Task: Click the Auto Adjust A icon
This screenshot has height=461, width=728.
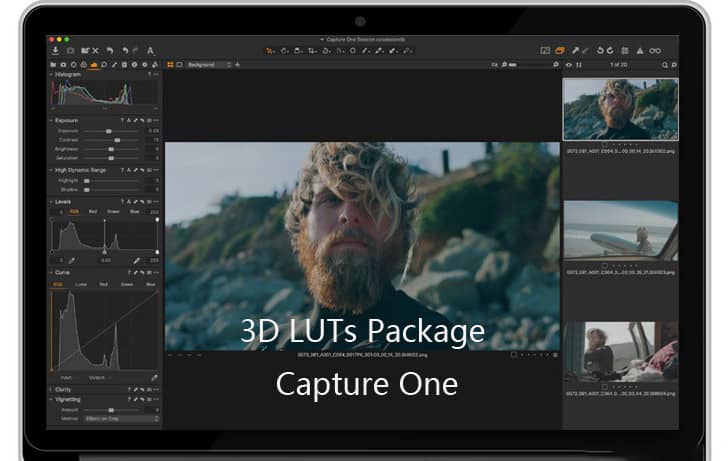Action: (x=150, y=51)
